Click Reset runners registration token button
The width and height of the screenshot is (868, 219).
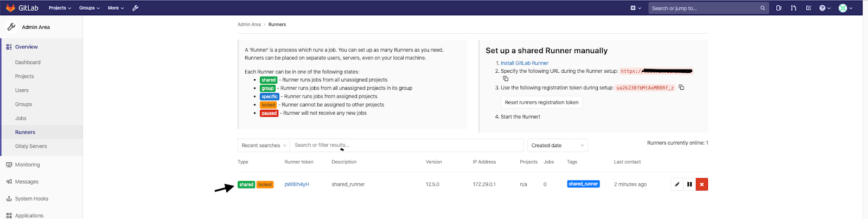(541, 102)
